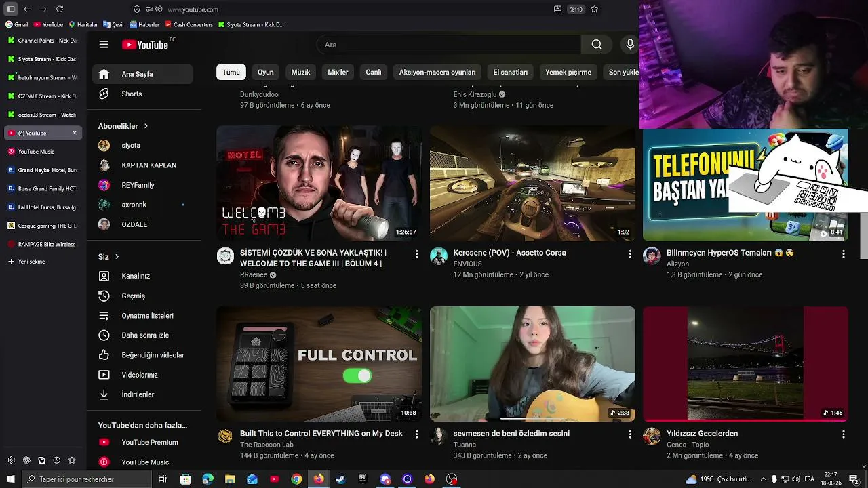868x488 pixels.
Task: Open the YouTube guide hamburger menu
Action: pos(104,45)
